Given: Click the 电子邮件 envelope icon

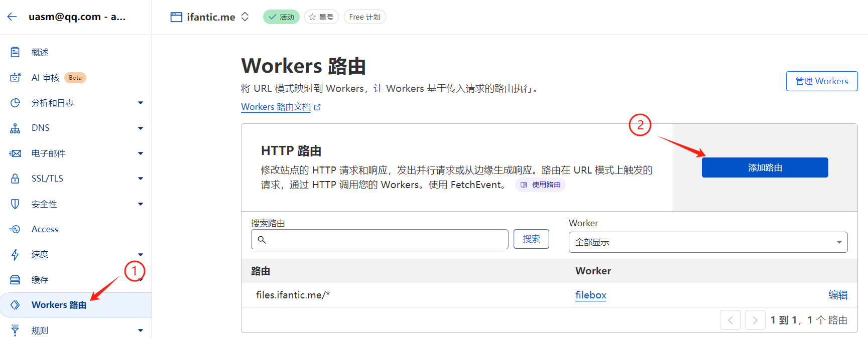Looking at the screenshot, I should click(15, 153).
